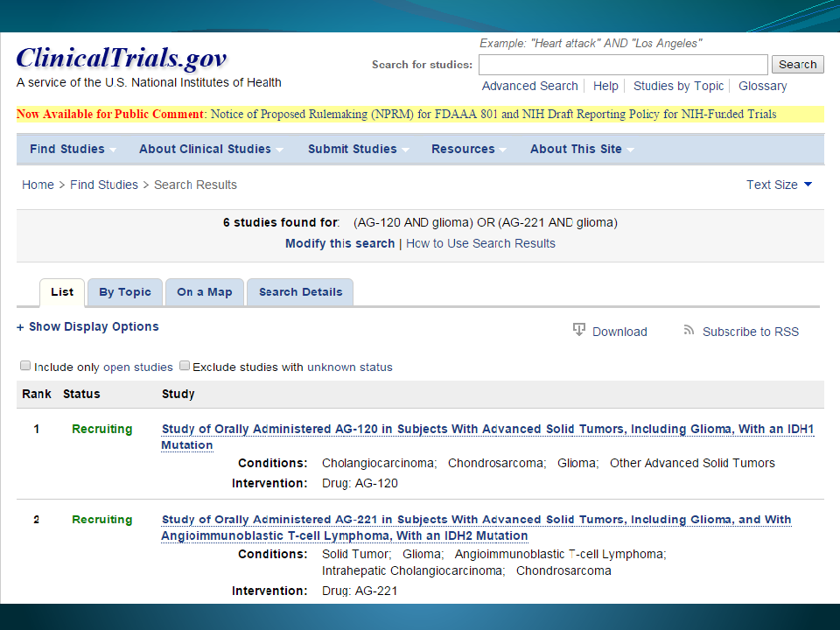
Task: Expand Show Display Options
Action: coord(87,326)
